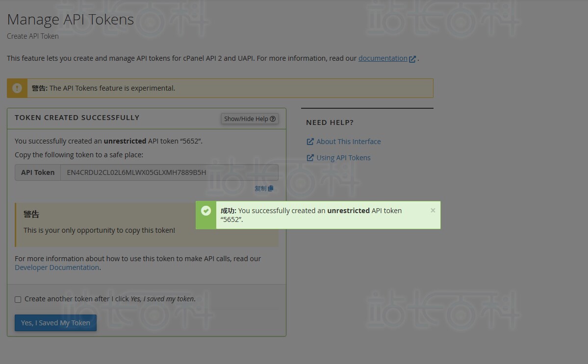This screenshot has height=364, width=588.
Task: Click external-link icon beside Using API Tokens
Action: 310,158
